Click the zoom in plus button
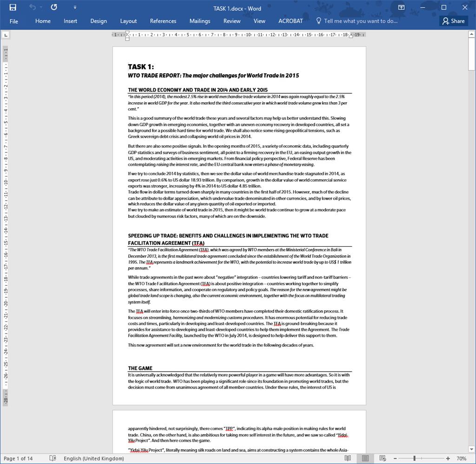This screenshot has width=476, height=464. 448,458
